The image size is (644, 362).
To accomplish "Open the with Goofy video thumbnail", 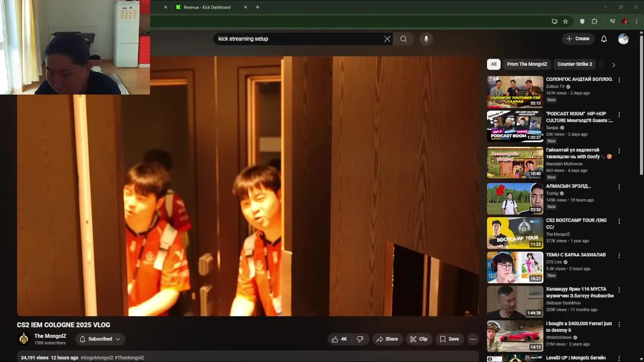I will (515, 162).
